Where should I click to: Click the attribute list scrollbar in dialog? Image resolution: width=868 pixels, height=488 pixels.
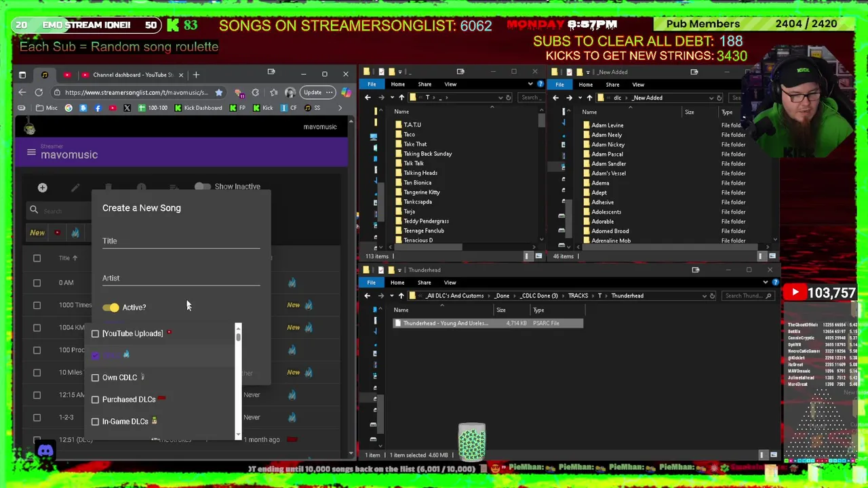point(238,381)
